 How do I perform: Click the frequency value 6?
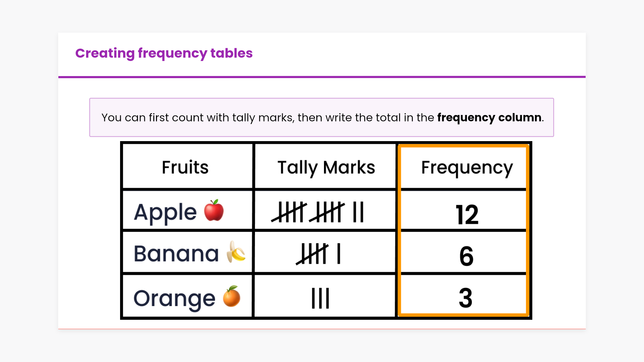[x=466, y=256]
